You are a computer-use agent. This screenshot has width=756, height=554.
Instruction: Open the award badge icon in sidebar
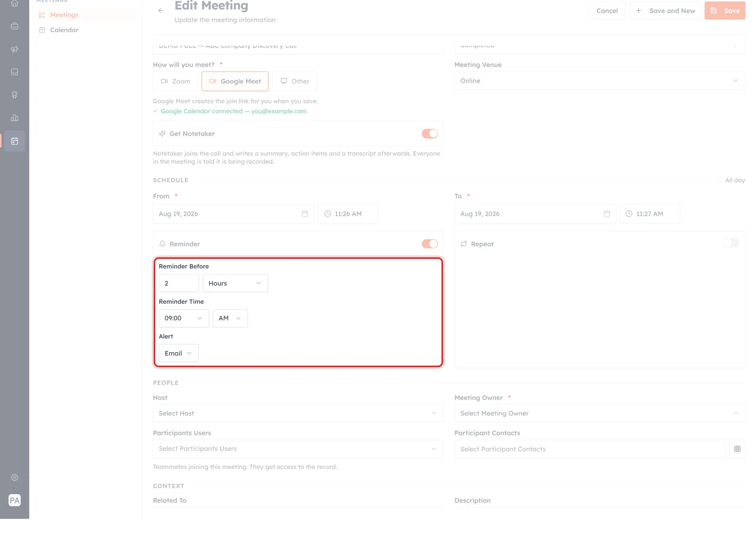tap(15, 95)
